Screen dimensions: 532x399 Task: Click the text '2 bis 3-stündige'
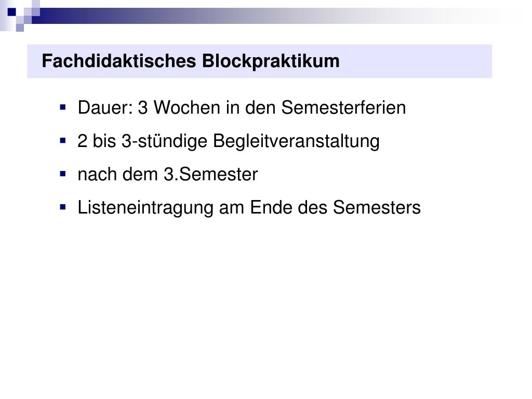[x=142, y=141]
